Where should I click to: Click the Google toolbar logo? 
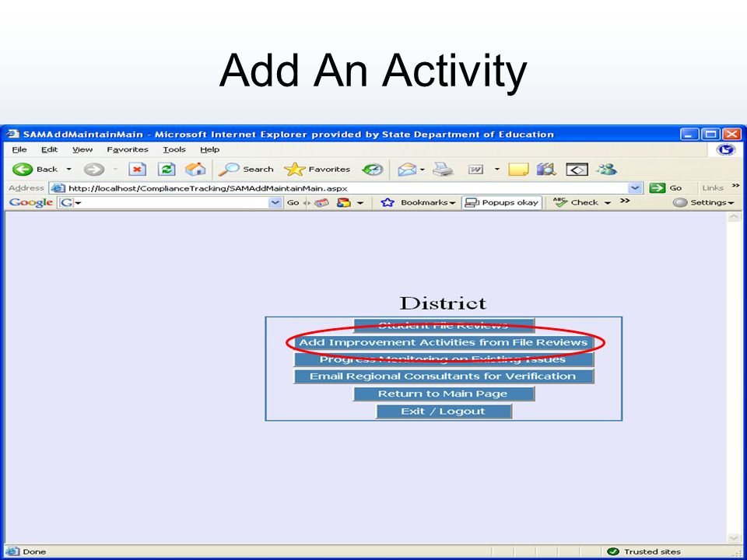pos(30,202)
